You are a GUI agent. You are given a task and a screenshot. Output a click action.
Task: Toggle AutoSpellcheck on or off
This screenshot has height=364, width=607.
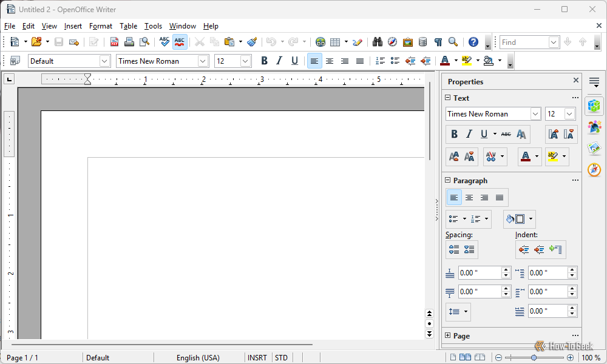coord(179,42)
